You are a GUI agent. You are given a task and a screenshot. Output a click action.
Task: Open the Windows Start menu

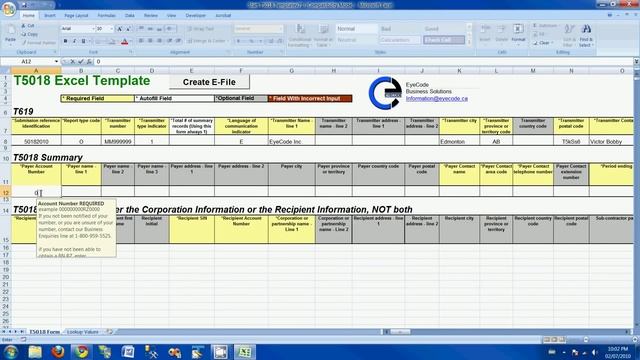click(x=11, y=352)
